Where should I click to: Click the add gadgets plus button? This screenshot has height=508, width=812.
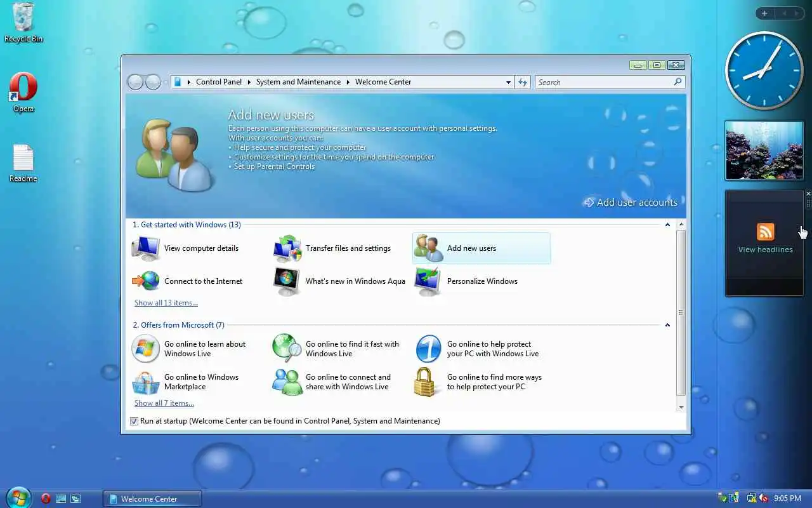[x=764, y=13]
